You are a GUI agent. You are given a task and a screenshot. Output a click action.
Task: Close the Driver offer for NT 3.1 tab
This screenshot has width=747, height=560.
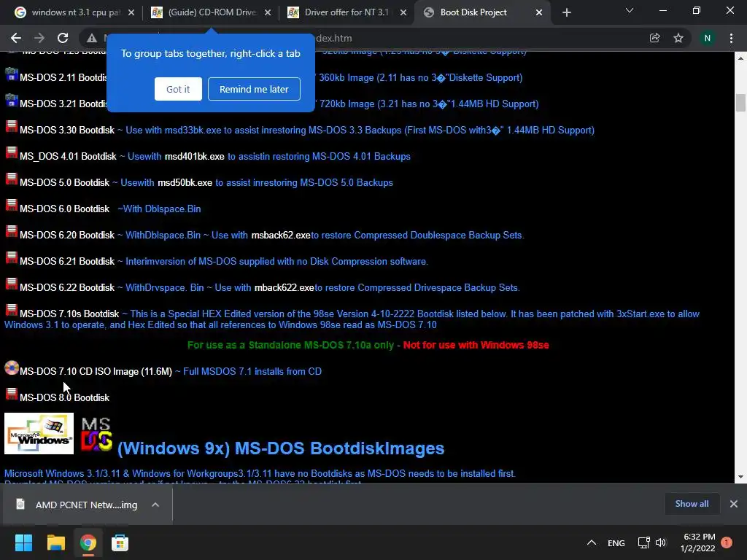point(403,12)
